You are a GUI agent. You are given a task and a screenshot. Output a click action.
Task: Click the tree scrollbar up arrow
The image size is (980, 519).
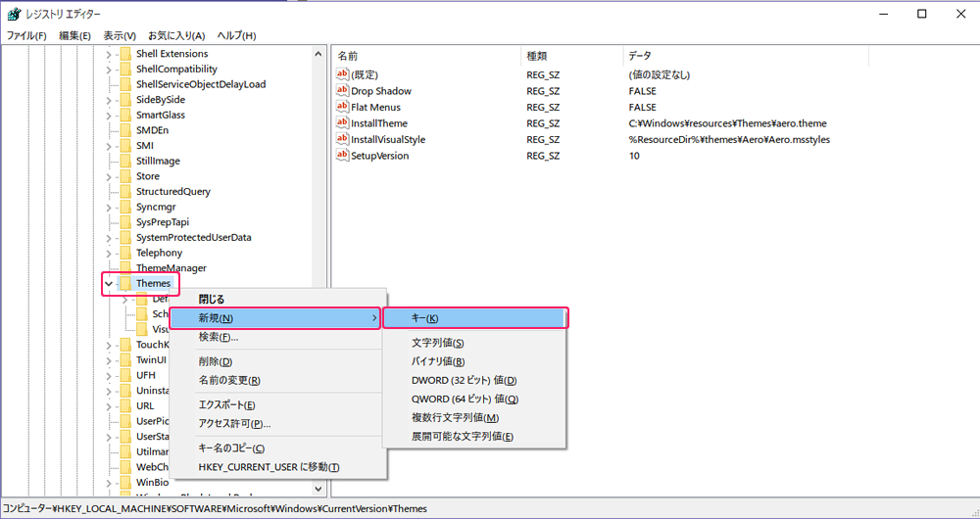pos(318,54)
